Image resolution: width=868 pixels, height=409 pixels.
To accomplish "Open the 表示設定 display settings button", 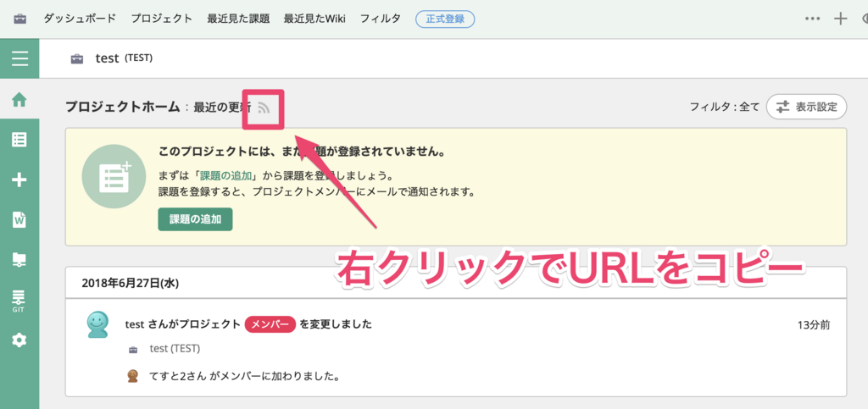I will 805,107.
